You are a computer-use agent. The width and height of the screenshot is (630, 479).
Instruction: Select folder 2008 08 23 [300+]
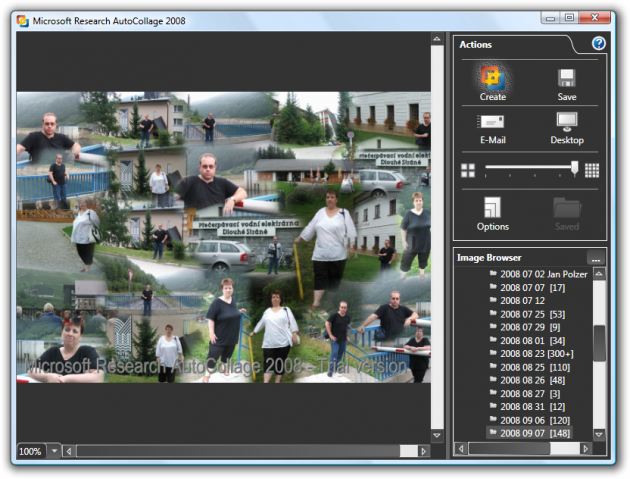pos(536,354)
